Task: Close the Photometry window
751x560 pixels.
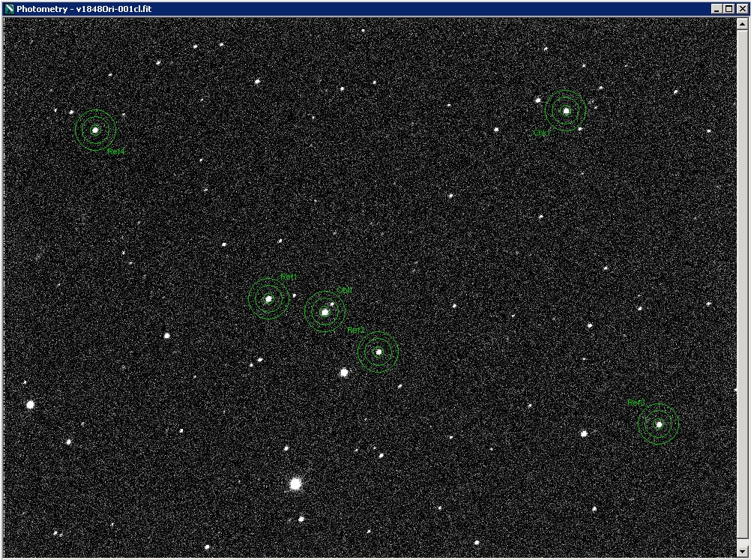Action: point(741,8)
